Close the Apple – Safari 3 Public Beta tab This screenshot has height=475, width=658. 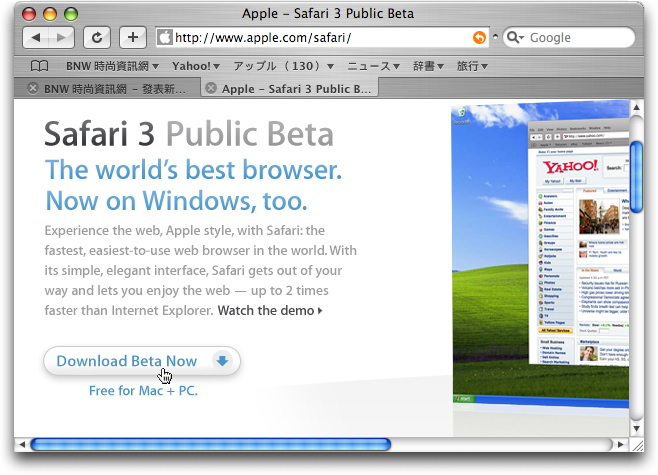click(x=210, y=88)
